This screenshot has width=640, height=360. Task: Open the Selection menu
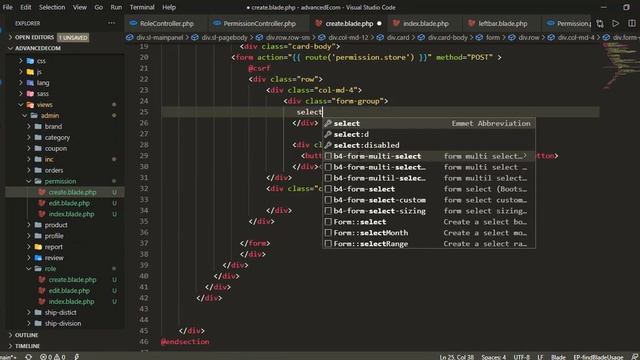52,7
